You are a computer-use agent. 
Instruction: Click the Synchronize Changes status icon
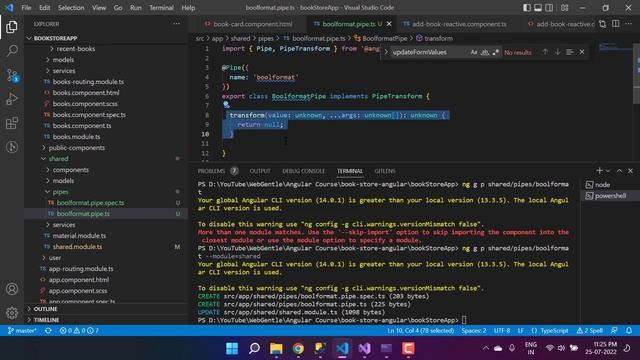48,331
